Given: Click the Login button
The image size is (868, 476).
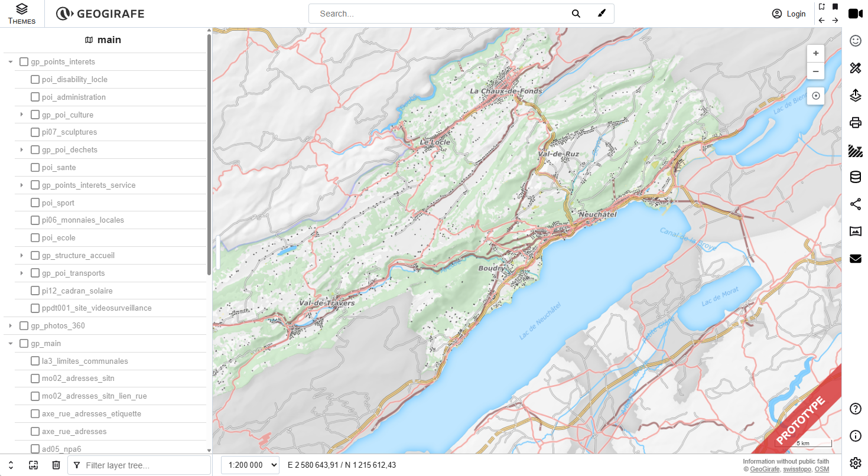Looking at the screenshot, I should click(x=789, y=14).
